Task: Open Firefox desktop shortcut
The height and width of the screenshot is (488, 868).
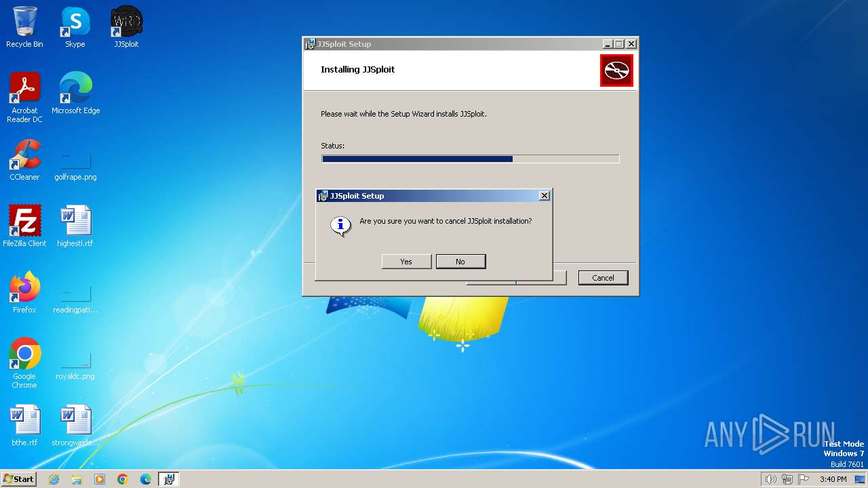Action: pyautogui.click(x=24, y=293)
